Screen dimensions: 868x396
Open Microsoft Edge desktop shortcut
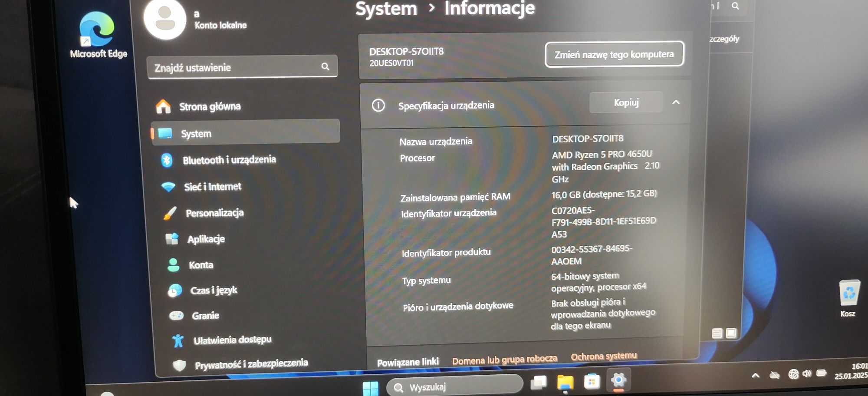click(x=98, y=35)
